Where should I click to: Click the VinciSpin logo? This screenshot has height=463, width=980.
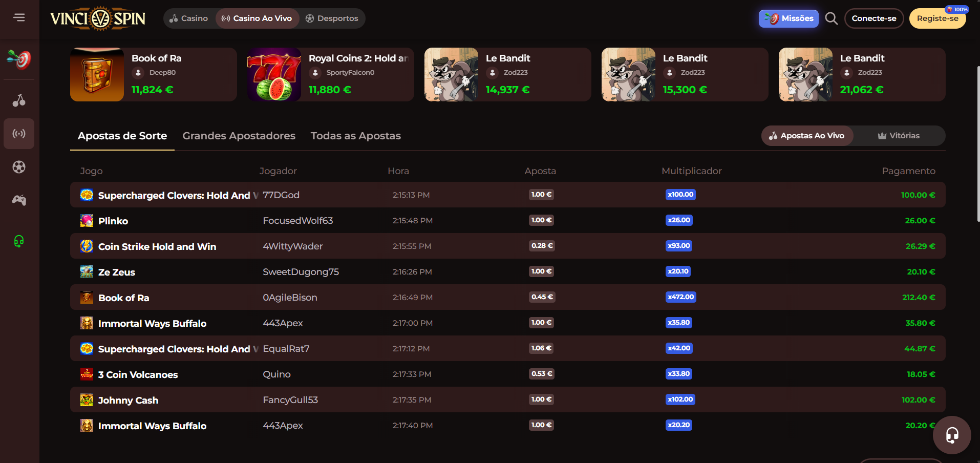98,18
